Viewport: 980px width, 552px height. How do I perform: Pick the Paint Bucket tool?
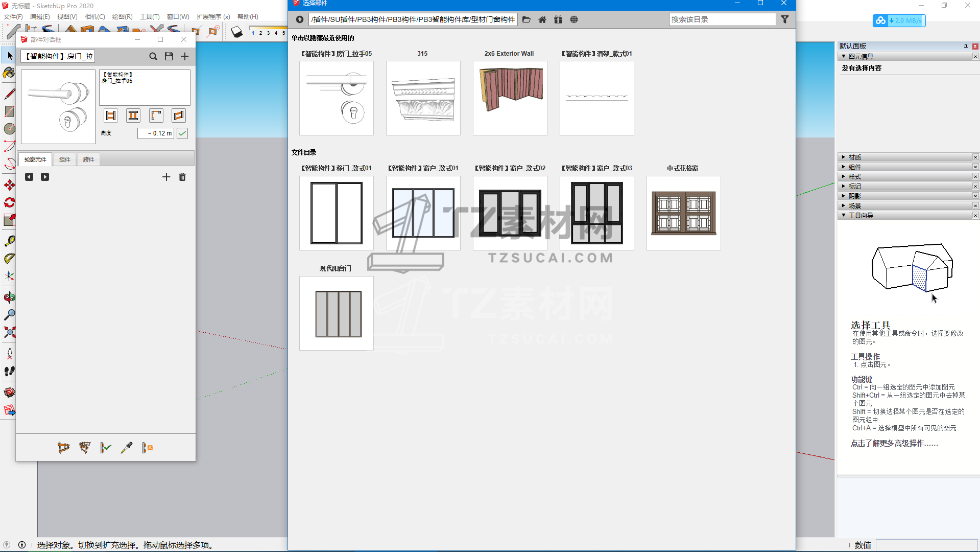pyautogui.click(x=9, y=73)
